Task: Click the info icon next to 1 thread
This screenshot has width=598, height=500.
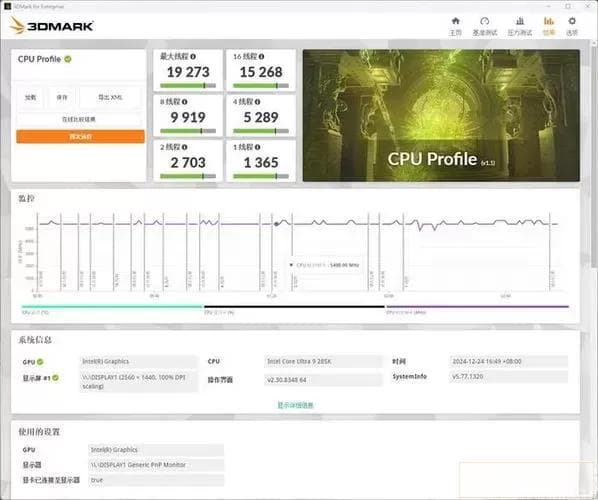Action: (257, 147)
